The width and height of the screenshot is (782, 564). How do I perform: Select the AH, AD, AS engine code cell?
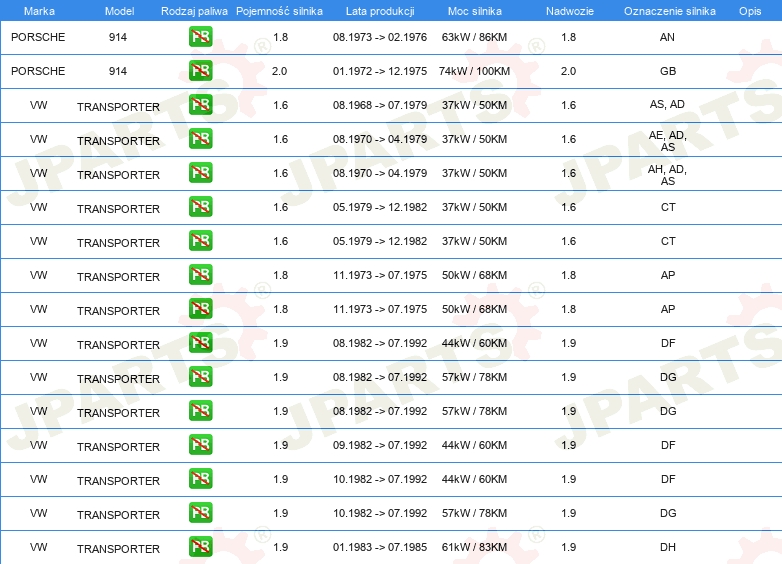click(x=668, y=175)
